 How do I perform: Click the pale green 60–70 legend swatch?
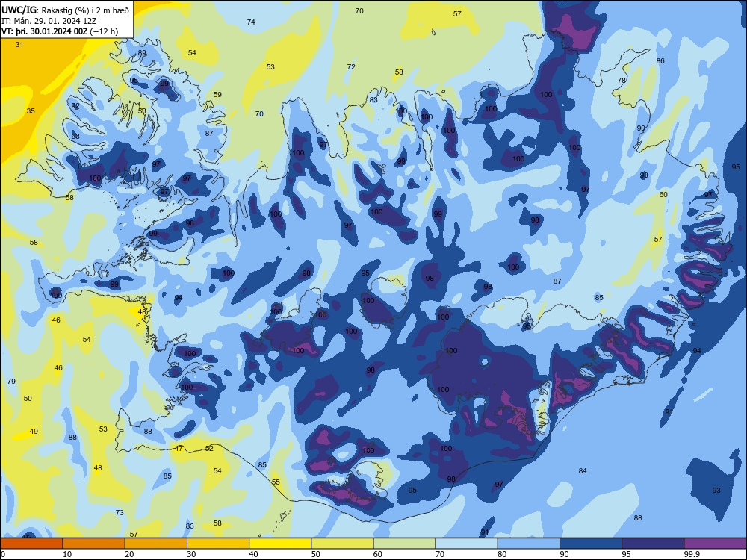tap(404, 544)
